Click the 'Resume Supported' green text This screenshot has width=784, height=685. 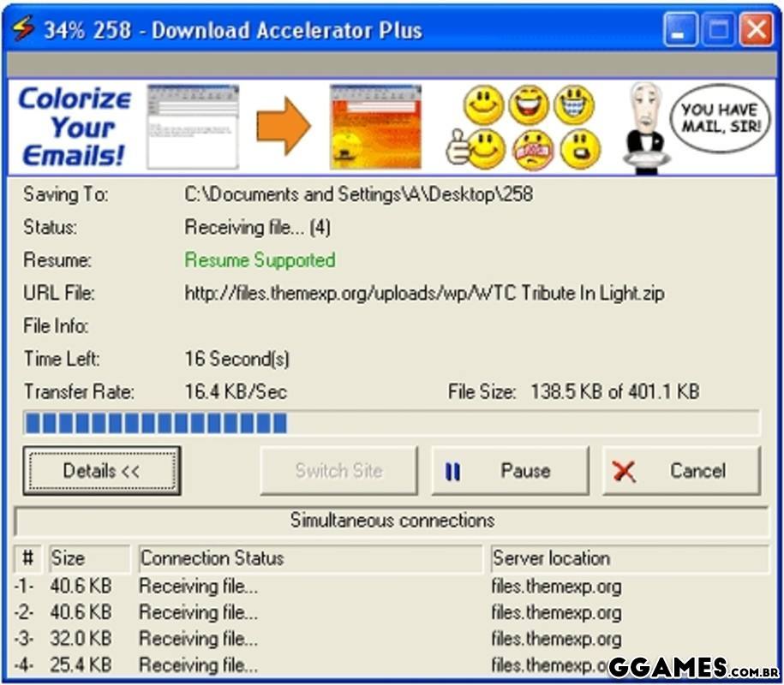[260, 260]
